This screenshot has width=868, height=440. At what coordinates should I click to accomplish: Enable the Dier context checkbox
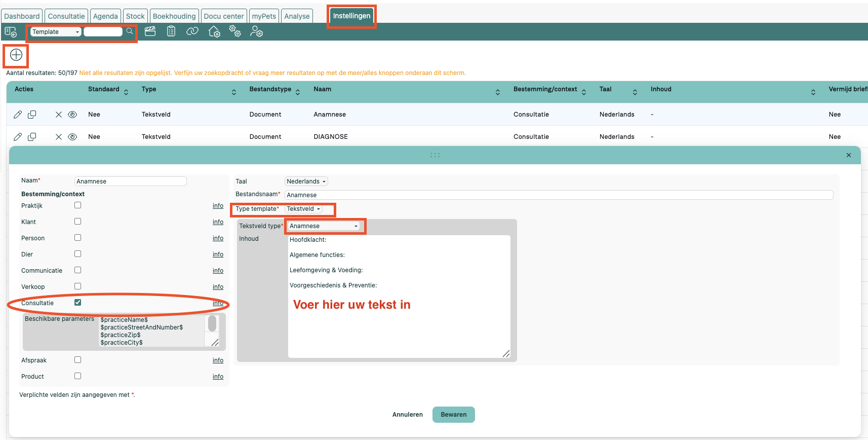(77, 254)
